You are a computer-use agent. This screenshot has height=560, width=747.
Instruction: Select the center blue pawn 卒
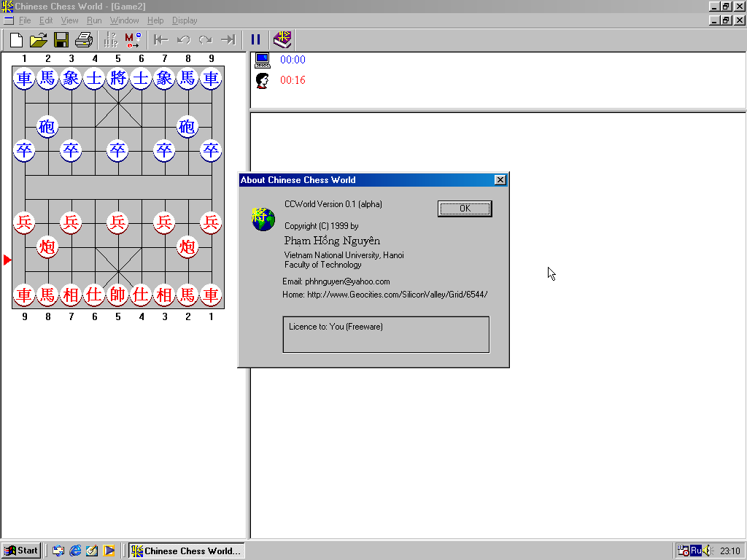click(117, 150)
